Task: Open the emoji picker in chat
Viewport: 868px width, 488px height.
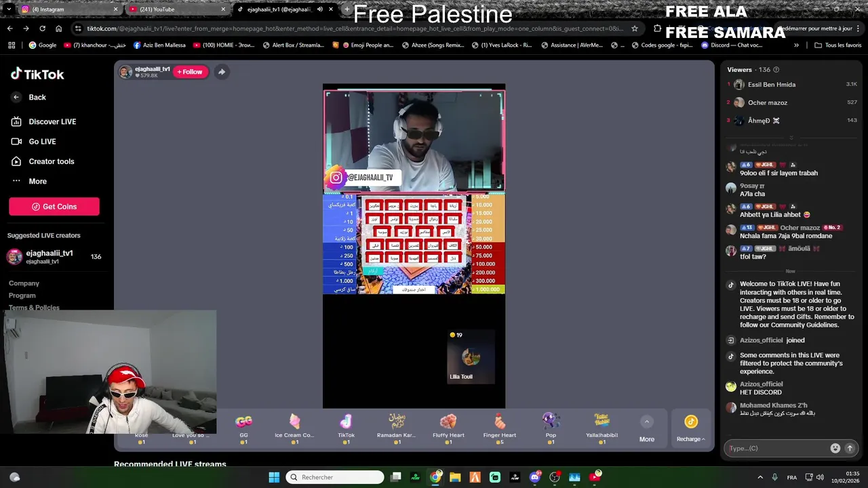Action: pyautogui.click(x=835, y=448)
